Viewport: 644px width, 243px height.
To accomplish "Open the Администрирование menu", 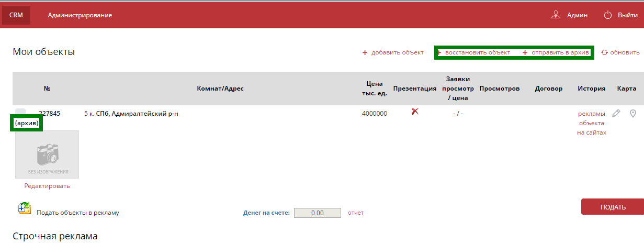I will click(80, 15).
